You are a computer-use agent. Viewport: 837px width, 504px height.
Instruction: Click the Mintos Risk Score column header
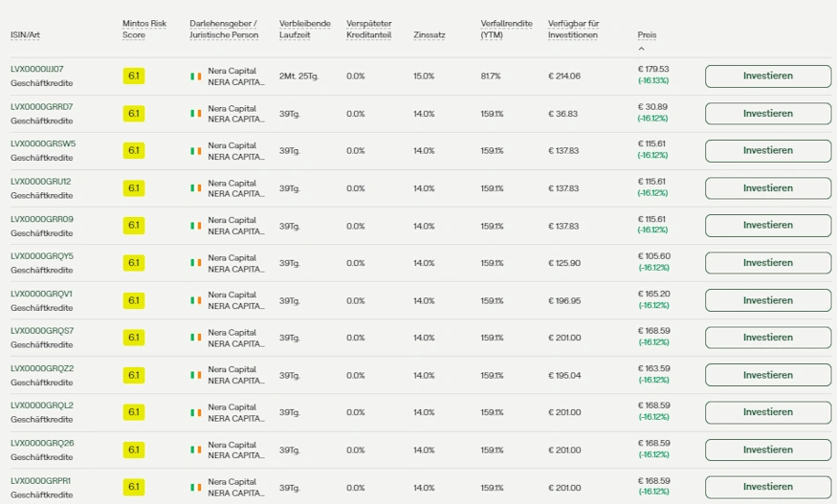pyautogui.click(x=143, y=30)
